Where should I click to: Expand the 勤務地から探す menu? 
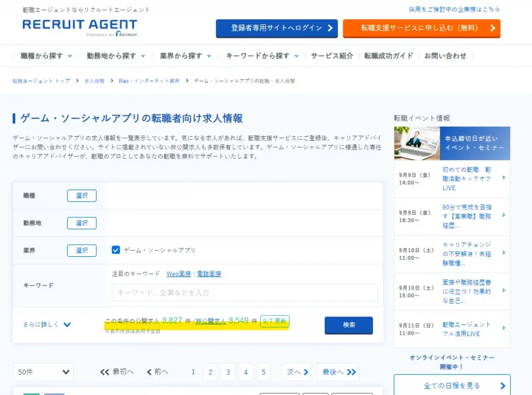click(116, 56)
